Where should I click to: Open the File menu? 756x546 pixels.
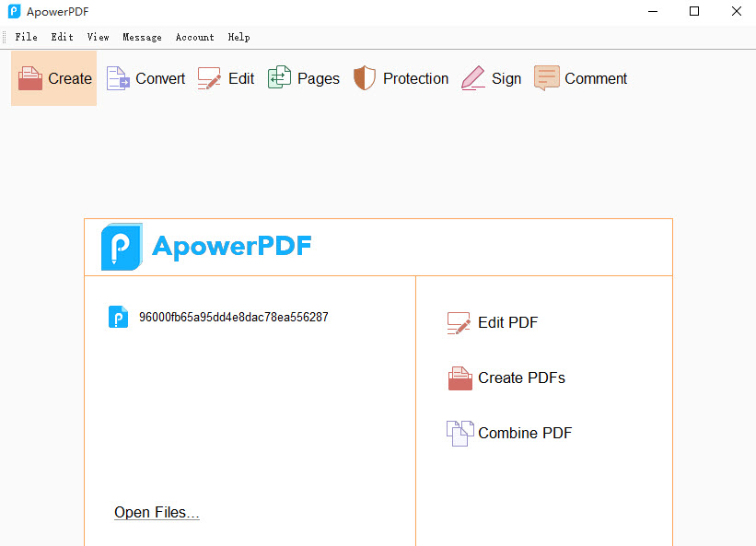pos(26,37)
